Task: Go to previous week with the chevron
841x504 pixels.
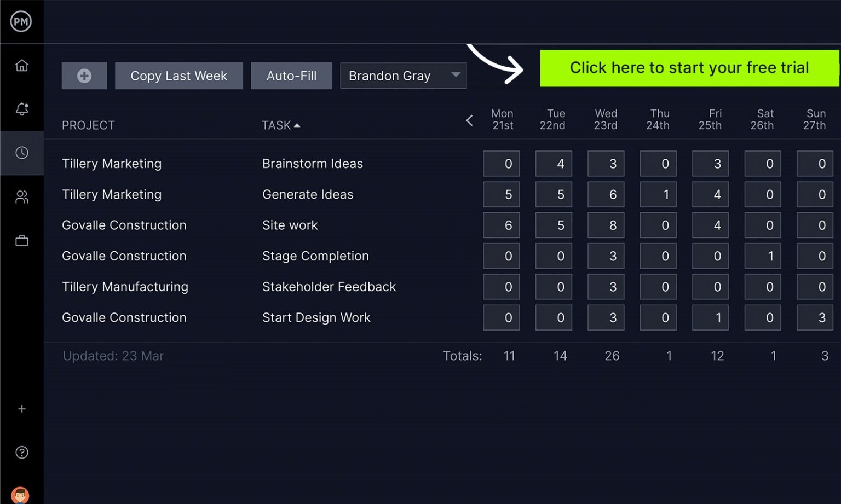Action: [469, 120]
